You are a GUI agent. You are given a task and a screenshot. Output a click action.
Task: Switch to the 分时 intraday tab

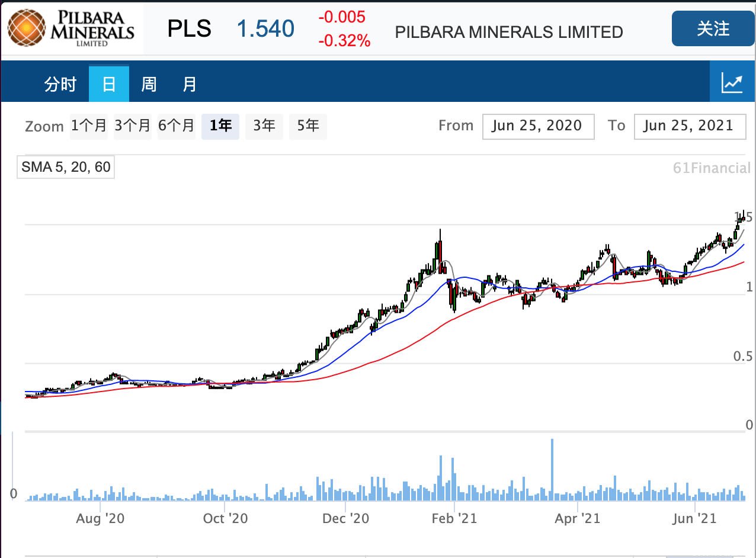pos(60,85)
